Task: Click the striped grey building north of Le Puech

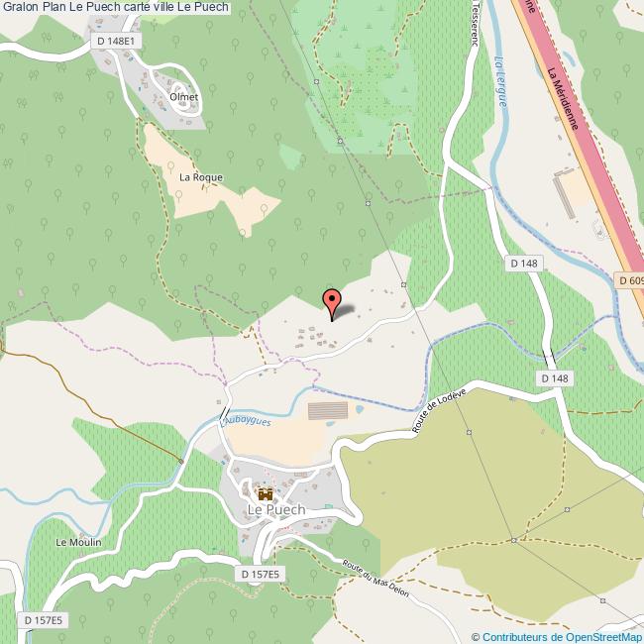Action: coord(328,411)
